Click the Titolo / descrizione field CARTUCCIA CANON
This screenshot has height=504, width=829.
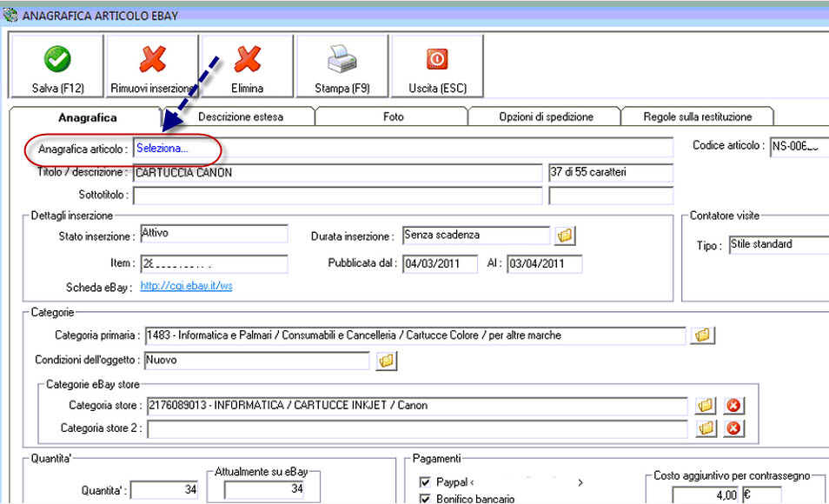(x=338, y=173)
